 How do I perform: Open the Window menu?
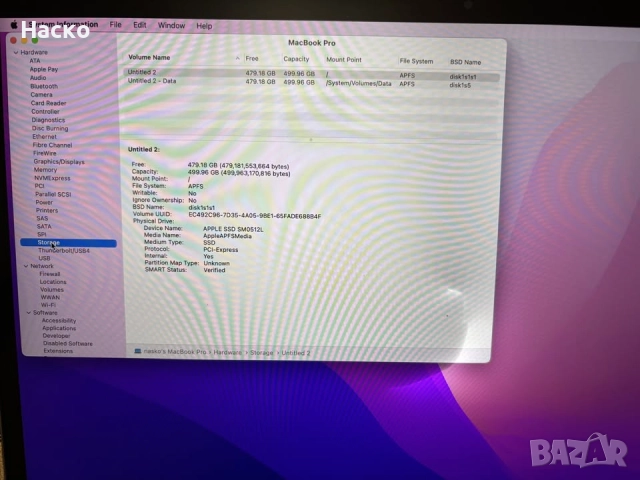click(171, 26)
